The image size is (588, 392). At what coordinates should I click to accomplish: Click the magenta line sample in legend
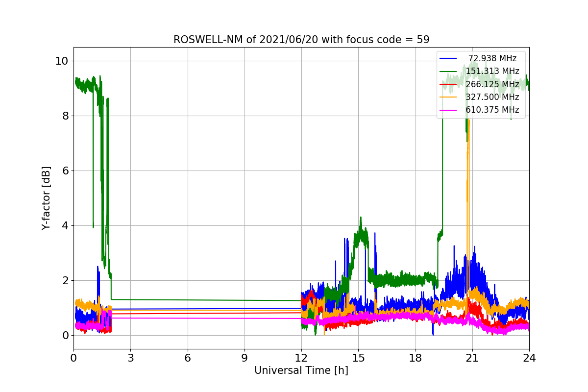click(448, 110)
